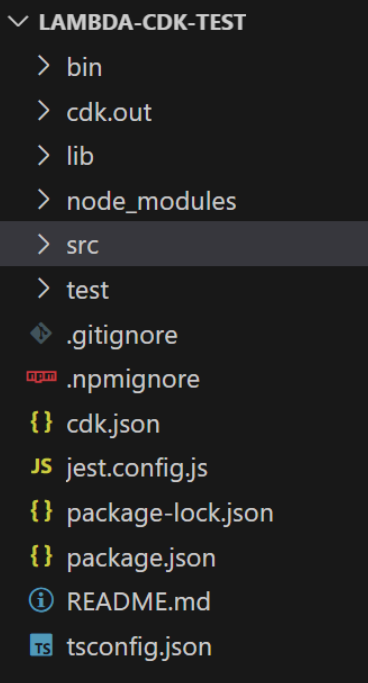This screenshot has height=683, width=368.
Task: Click the git icon beside .gitignore
Action: coord(41,334)
